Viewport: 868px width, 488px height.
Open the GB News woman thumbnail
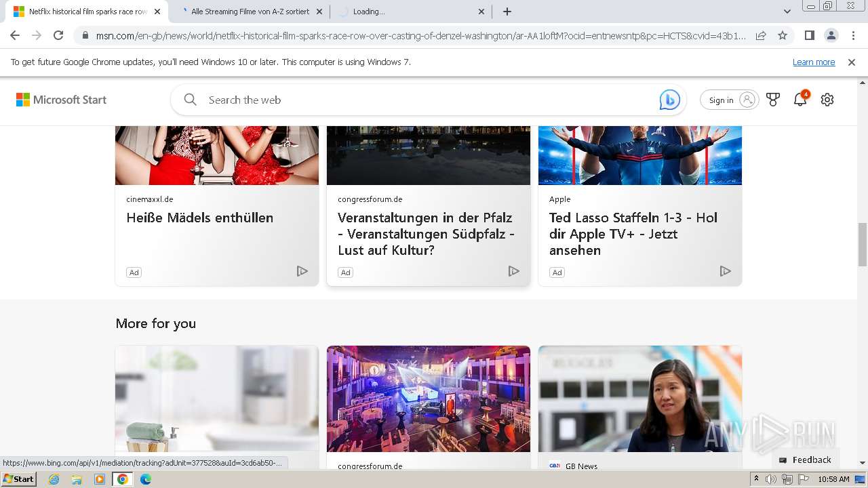[x=640, y=399]
